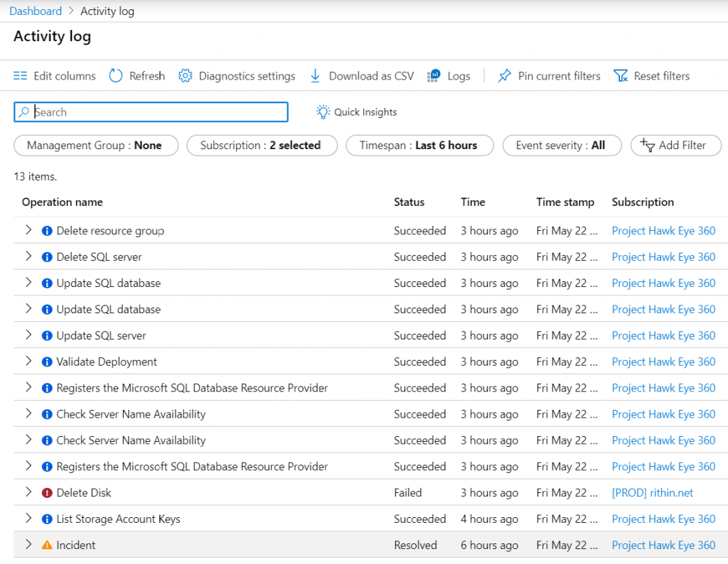Open the Timespan Last 6 hours filter
This screenshot has width=728, height=564.
click(418, 146)
